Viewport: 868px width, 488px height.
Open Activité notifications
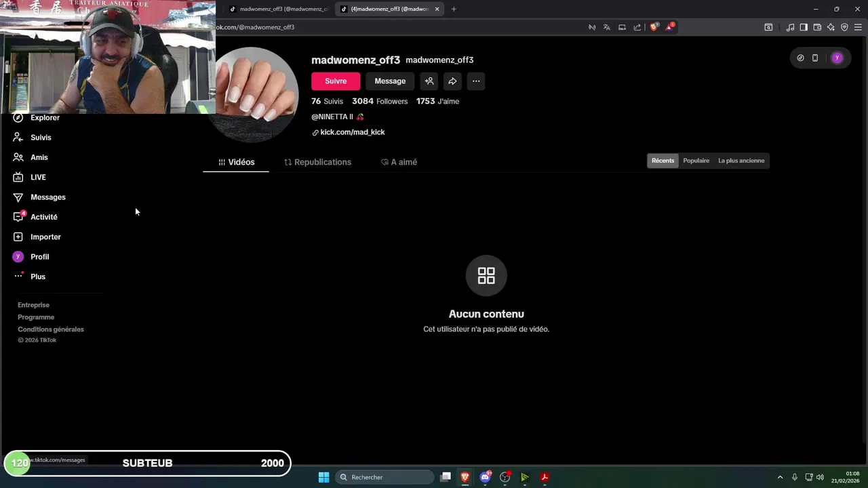click(35, 217)
